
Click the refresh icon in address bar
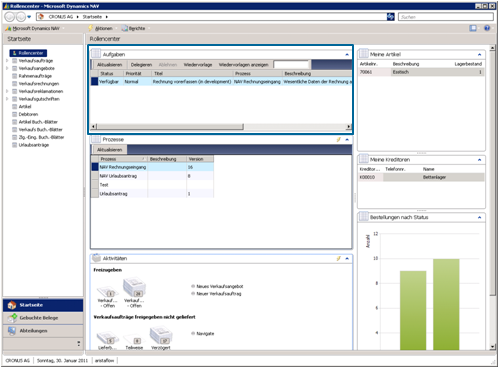coord(390,17)
